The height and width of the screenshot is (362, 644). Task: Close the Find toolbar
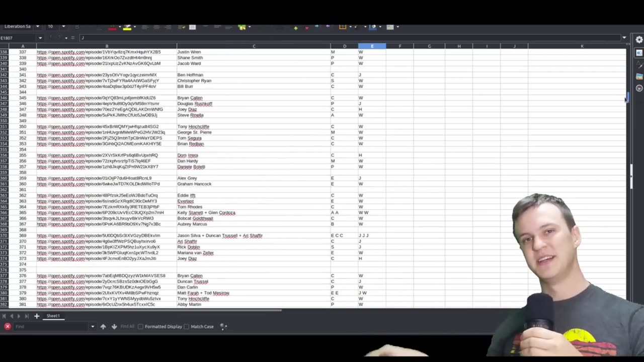(8, 326)
